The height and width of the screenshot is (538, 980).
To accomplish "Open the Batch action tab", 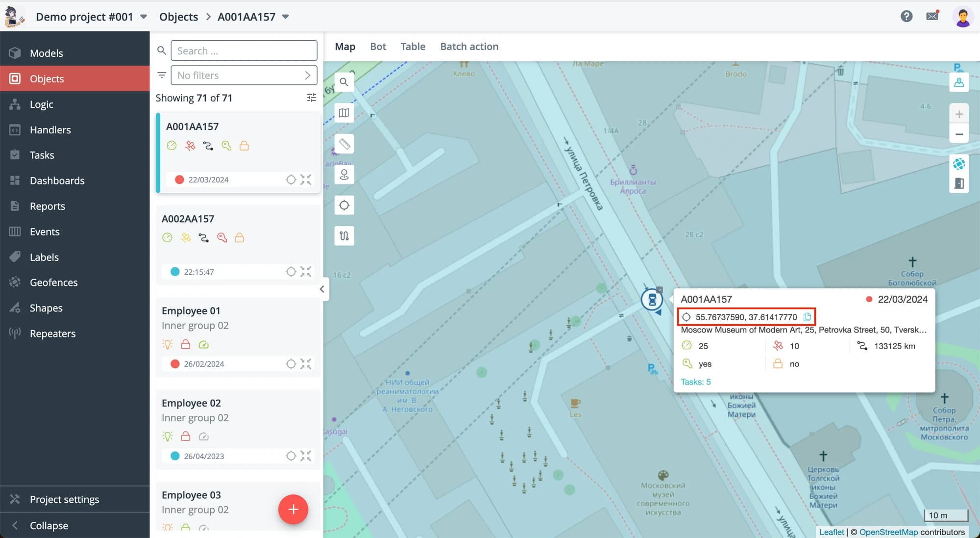I will click(x=469, y=47).
